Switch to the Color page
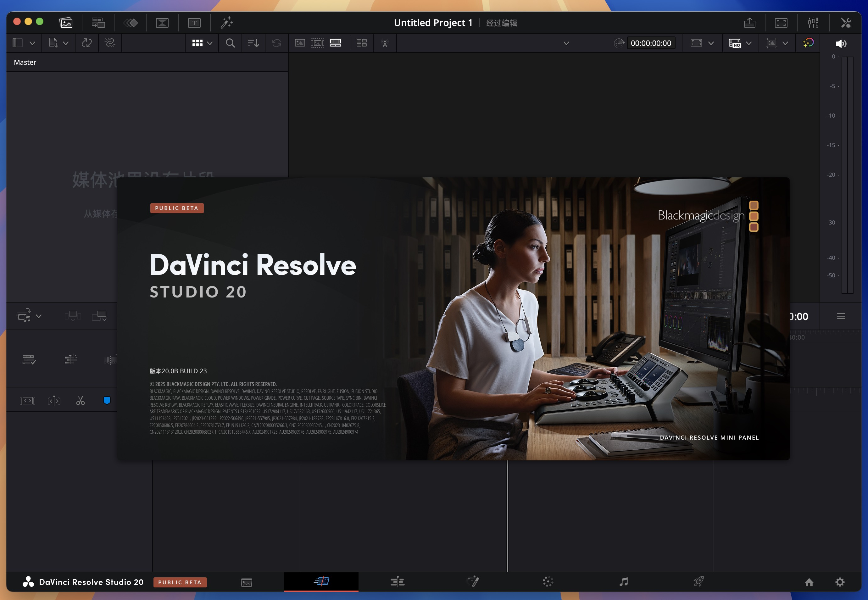 [548, 582]
